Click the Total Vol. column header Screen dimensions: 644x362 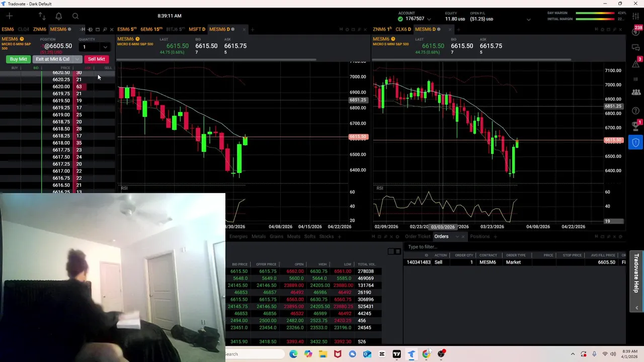366,264
